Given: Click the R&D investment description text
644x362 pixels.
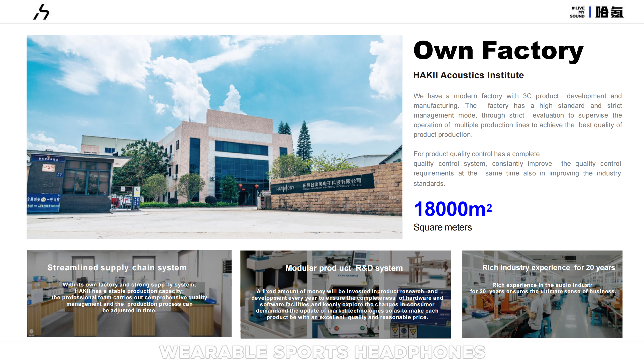Looking at the screenshot, I should click(347, 304).
